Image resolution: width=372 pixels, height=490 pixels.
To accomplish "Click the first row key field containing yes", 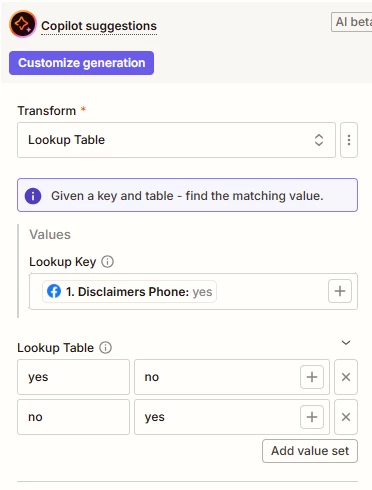I will [73, 377].
